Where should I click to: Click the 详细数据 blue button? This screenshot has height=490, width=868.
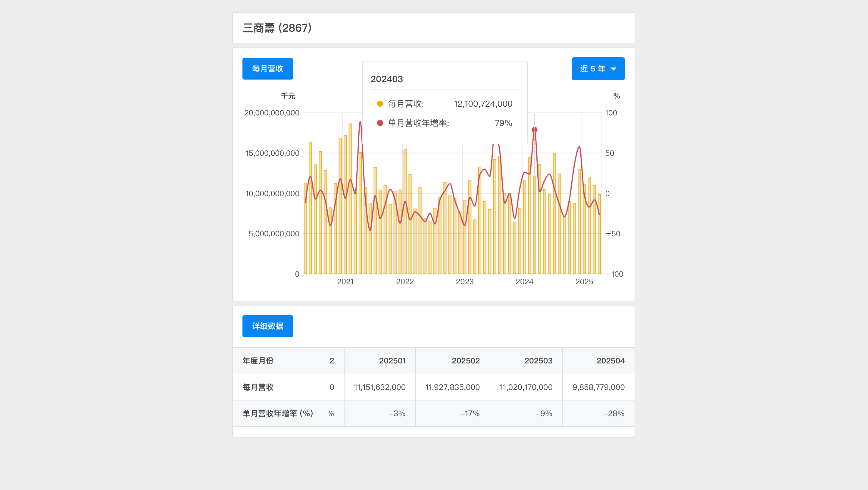coord(267,326)
